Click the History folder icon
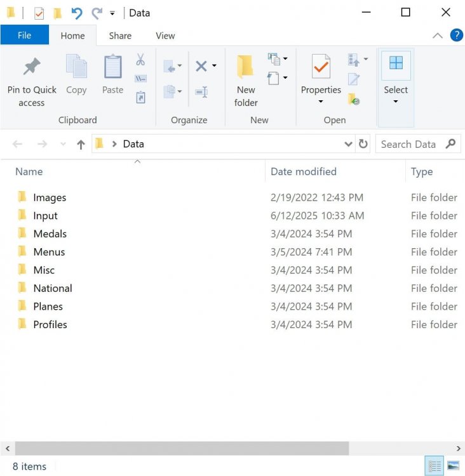 (354, 99)
